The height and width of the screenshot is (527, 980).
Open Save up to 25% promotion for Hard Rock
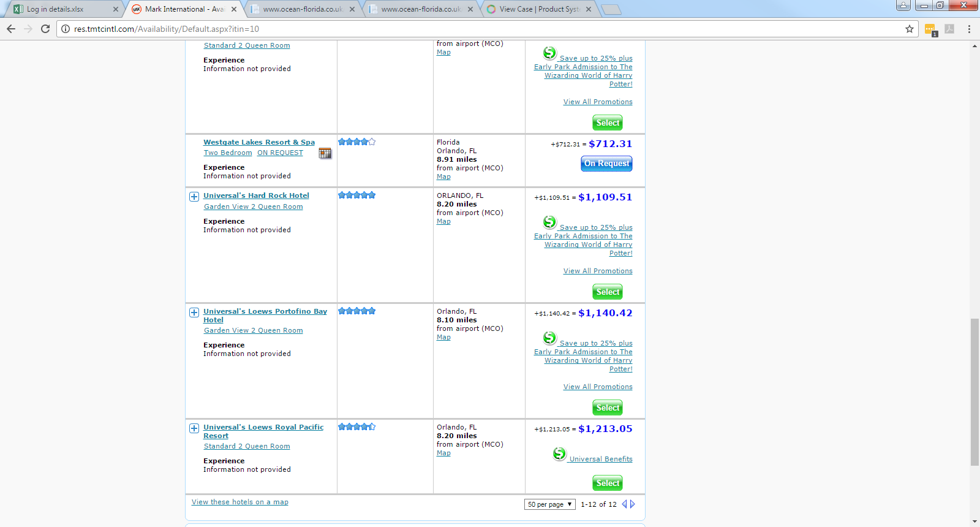[x=584, y=240]
